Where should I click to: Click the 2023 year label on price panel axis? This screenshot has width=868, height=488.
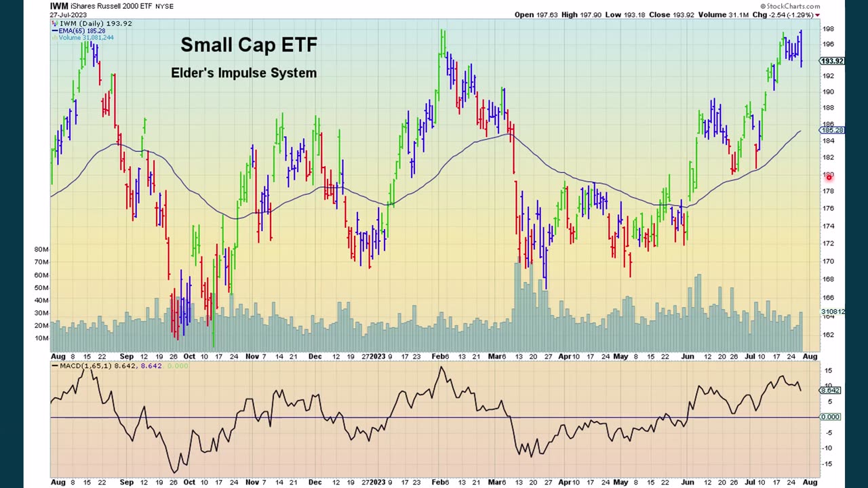point(378,356)
